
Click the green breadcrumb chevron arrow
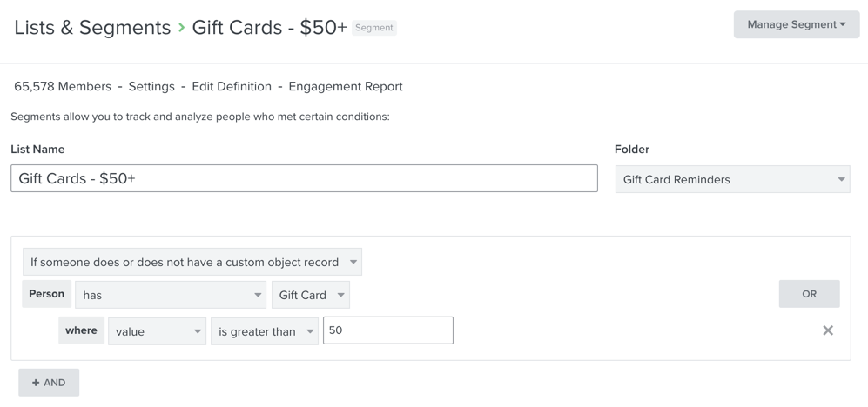(181, 28)
